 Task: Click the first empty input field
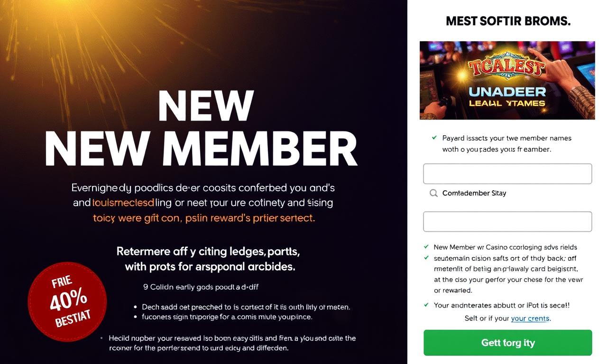tap(507, 173)
